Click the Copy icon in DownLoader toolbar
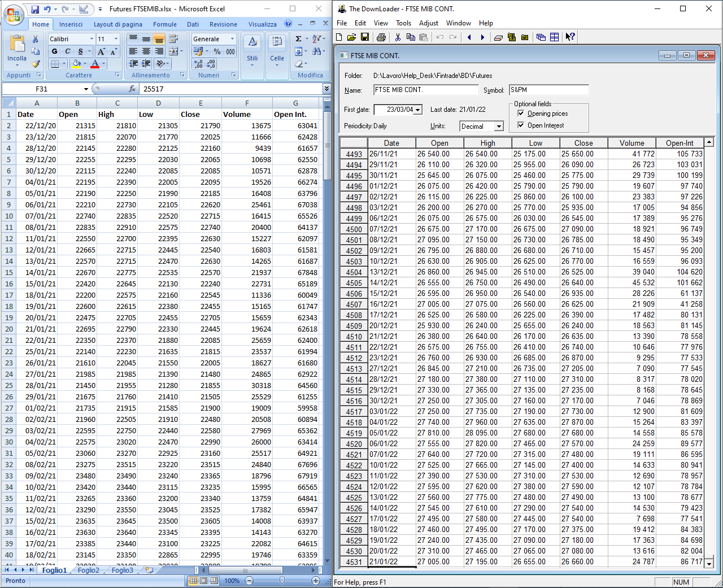This screenshot has width=723, height=588. point(411,37)
